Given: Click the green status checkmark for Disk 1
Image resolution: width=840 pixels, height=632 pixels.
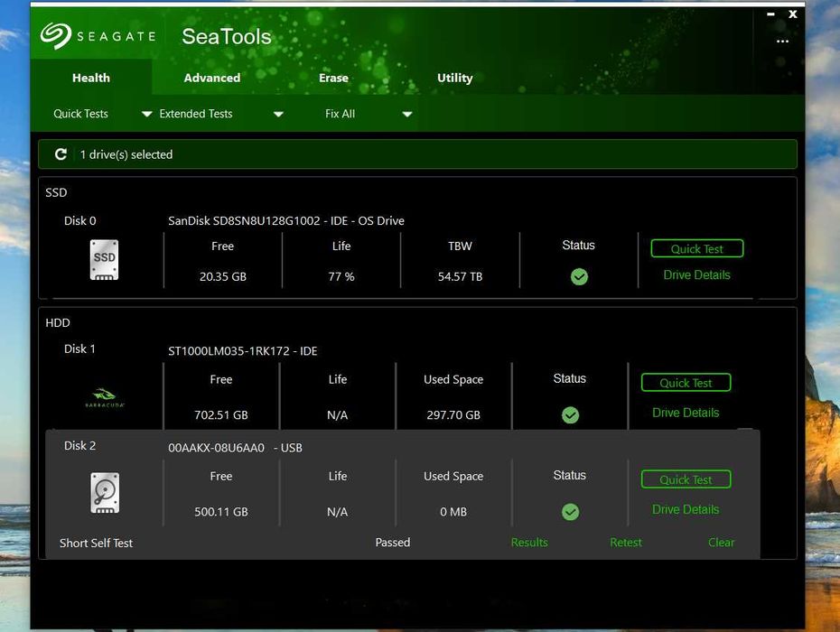Looking at the screenshot, I should [570, 415].
